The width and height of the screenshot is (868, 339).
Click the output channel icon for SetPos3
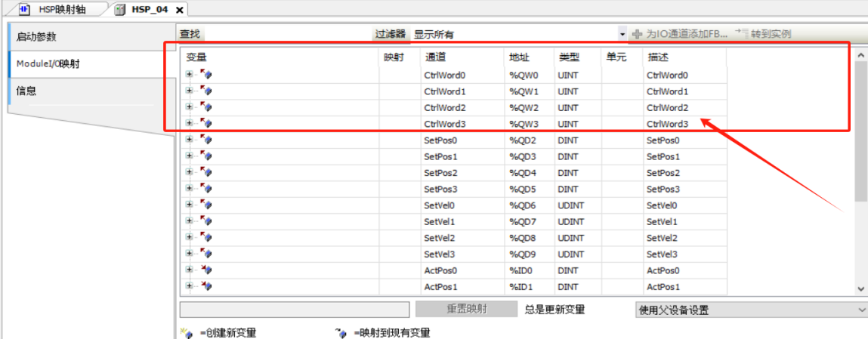(x=206, y=188)
